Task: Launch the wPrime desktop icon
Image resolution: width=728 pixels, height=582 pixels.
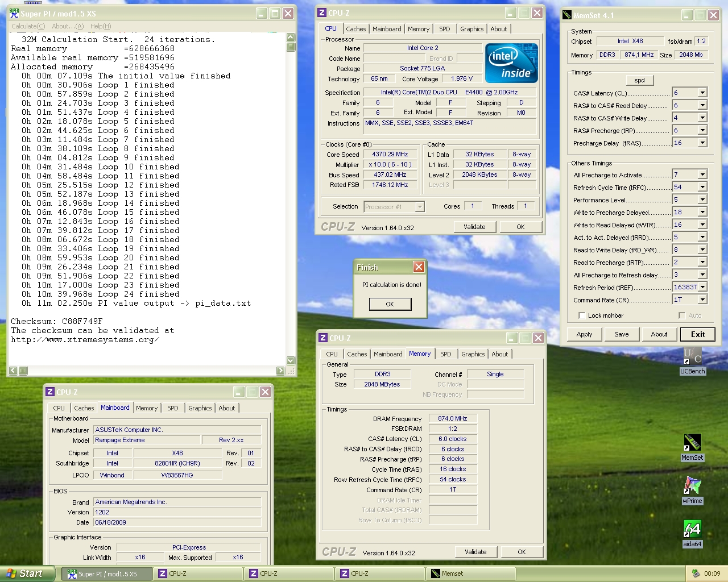Action: click(x=692, y=490)
